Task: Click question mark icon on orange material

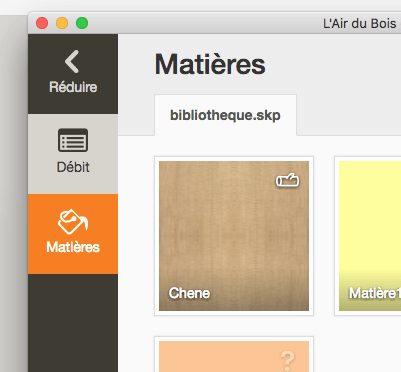Action: (287, 361)
